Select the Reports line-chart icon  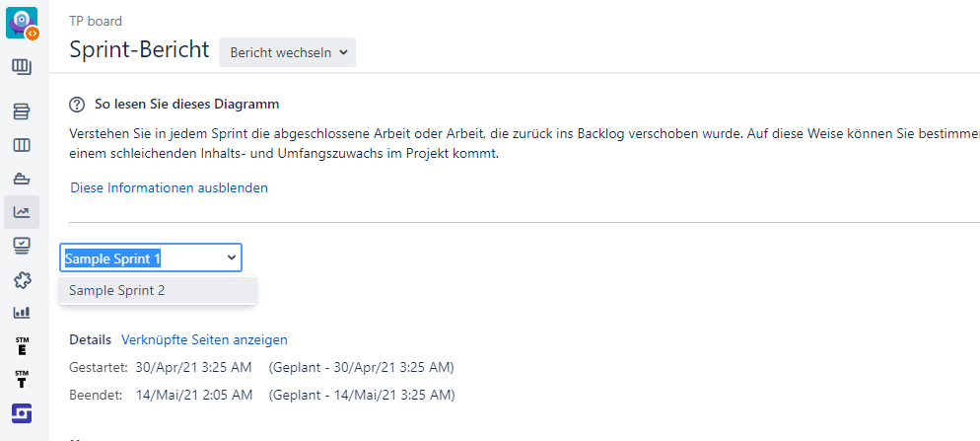point(22,212)
